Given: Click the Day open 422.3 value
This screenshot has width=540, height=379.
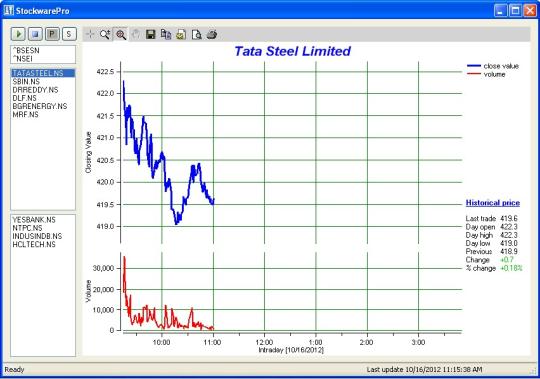Looking at the screenshot, I should coord(509,227).
